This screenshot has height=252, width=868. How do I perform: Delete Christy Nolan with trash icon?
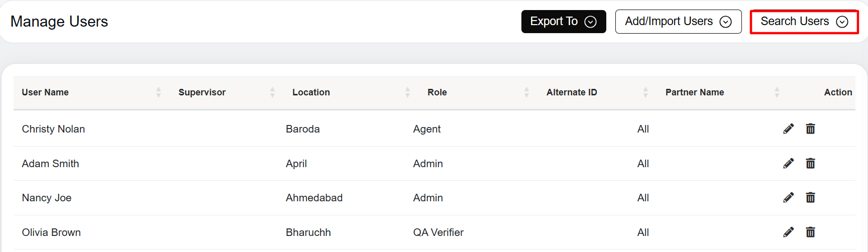tap(810, 129)
